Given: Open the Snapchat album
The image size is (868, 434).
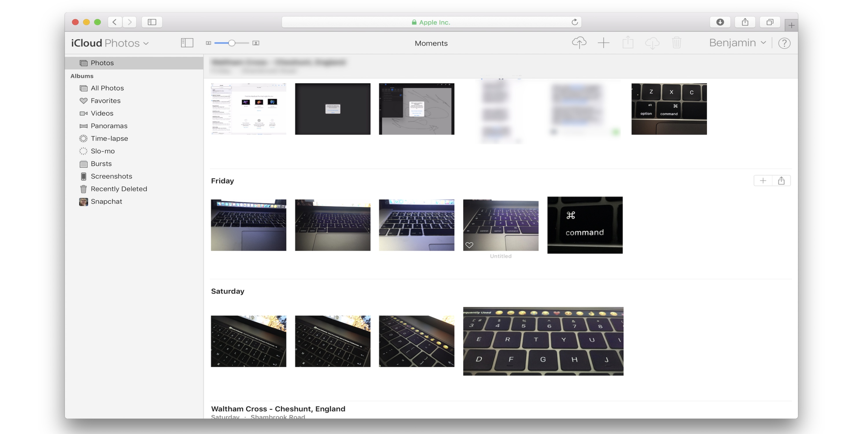Looking at the screenshot, I should pos(106,201).
